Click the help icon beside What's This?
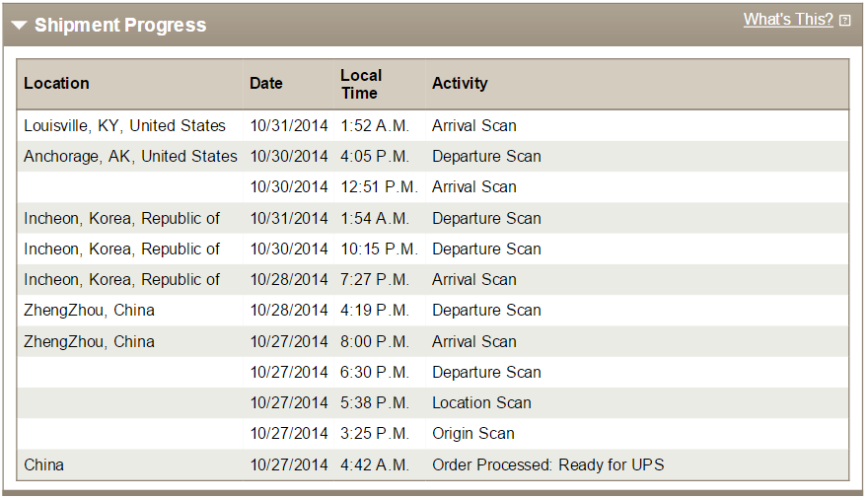Image resolution: width=868 pixels, height=499 pixels. [x=844, y=21]
